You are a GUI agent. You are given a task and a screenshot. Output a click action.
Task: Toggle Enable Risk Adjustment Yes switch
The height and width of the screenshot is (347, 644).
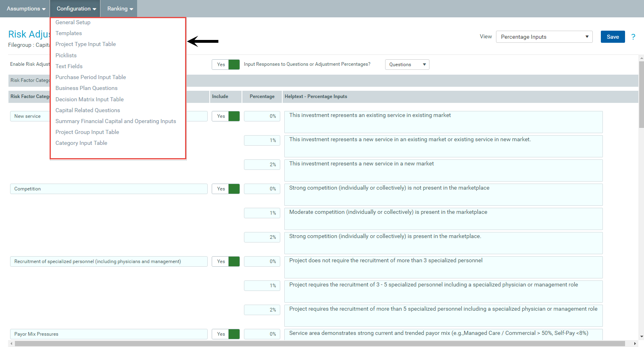[x=226, y=65]
